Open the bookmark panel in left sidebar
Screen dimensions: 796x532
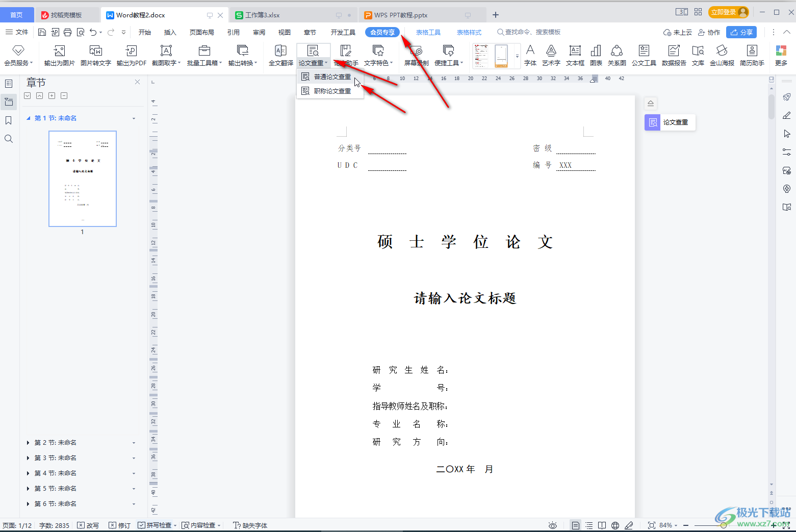9,120
